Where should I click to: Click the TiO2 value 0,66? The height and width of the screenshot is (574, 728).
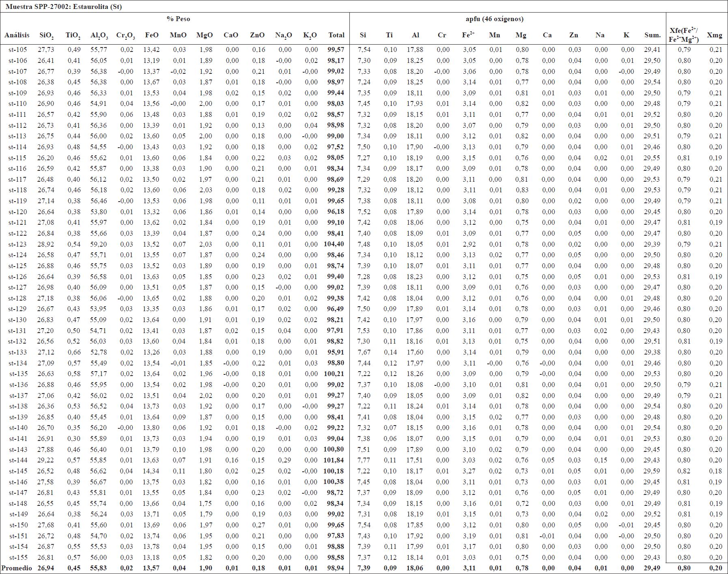(x=73, y=352)
